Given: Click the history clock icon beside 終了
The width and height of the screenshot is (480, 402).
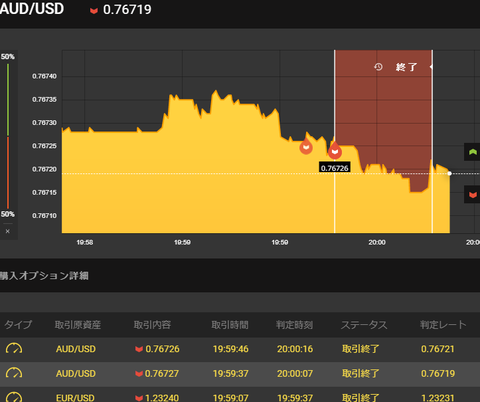Looking at the screenshot, I should (378, 67).
